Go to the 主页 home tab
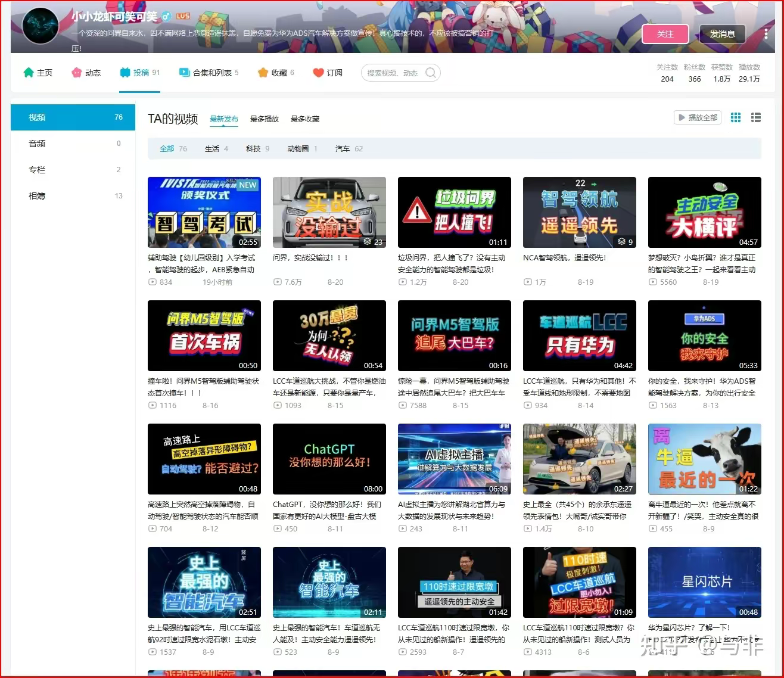The width and height of the screenshot is (784, 678). (x=38, y=73)
